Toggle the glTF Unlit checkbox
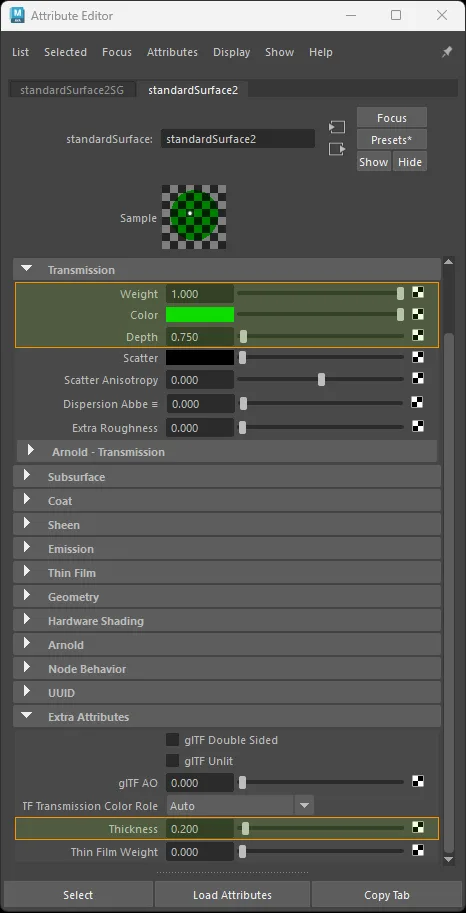This screenshot has width=466, height=913. point(172,760)
